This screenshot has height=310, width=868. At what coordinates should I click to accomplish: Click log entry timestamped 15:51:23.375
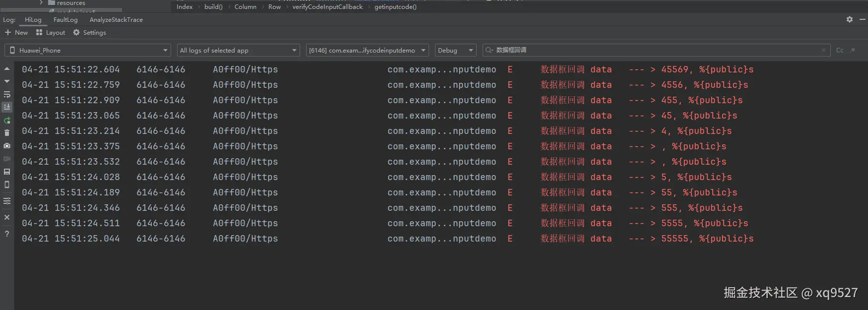pos(441,146)
